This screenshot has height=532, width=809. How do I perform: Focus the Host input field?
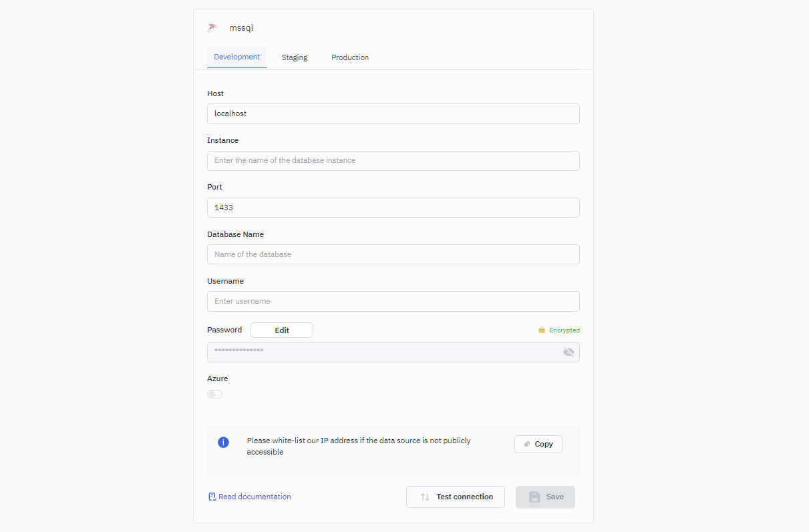pyautogui.click(x=393, y=113)
